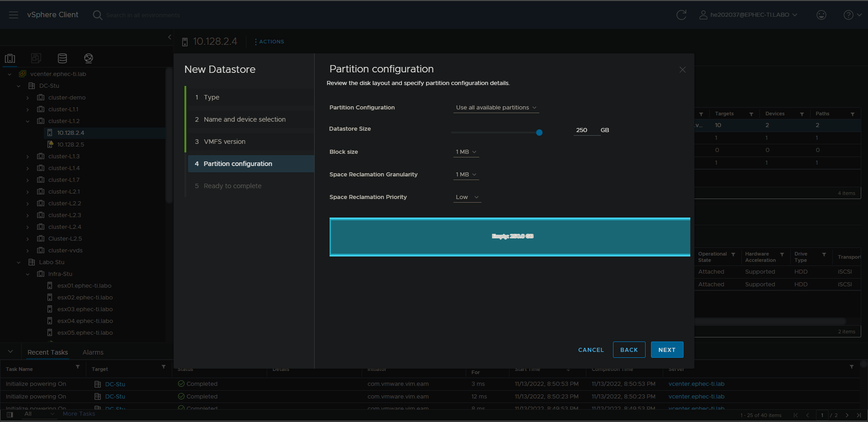Open the Block size dropdown
868x422 pixels.
[466, 152]
